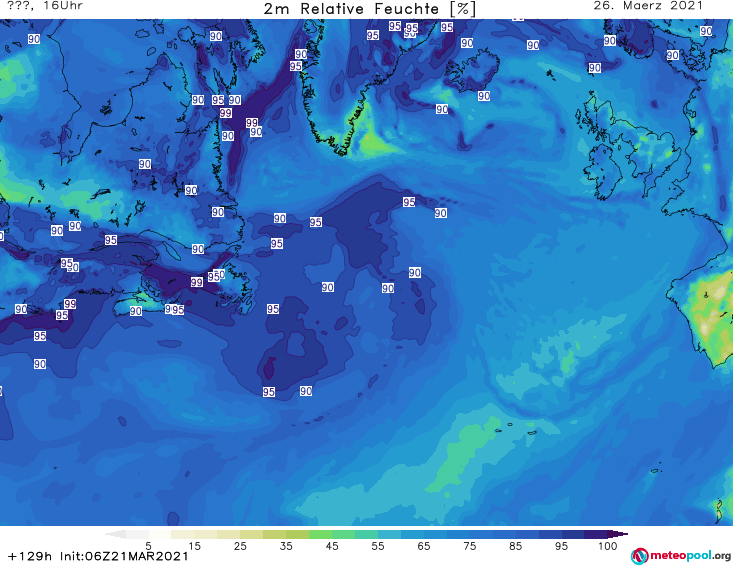Click the "+129h Init:06Z21MAR2021" forecast run text

point(98,556)
